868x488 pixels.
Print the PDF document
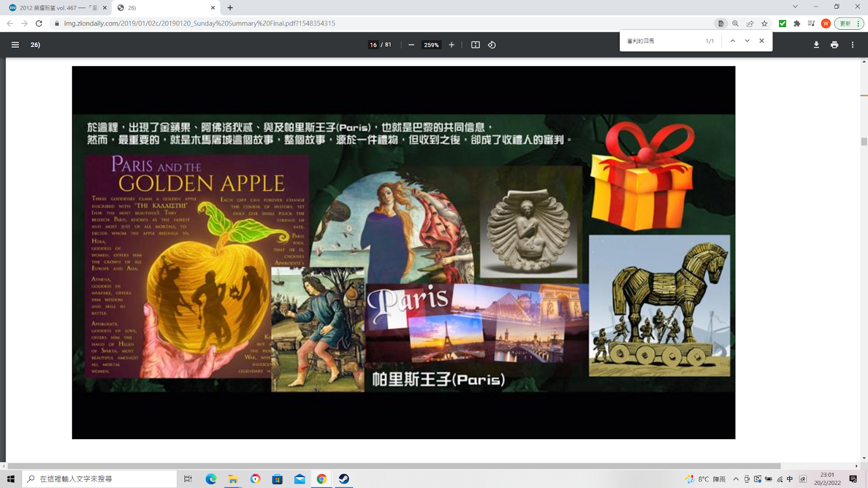point(834,45)
